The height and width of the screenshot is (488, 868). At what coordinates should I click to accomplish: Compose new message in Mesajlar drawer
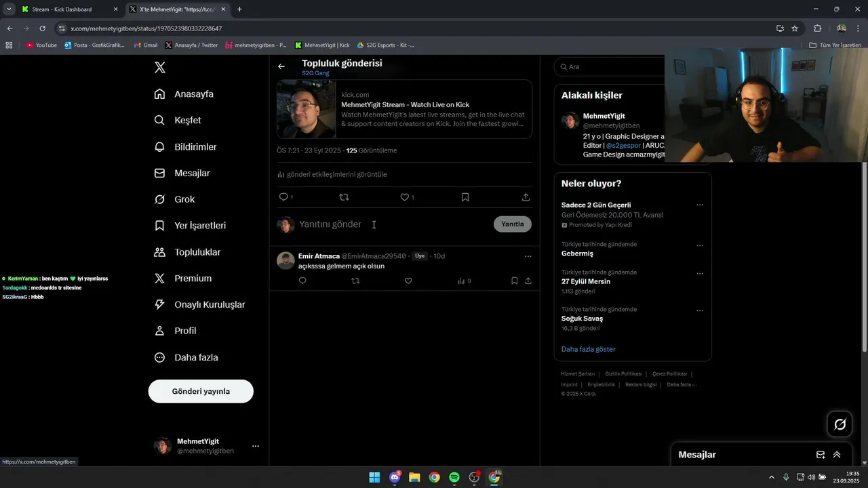click(x=821, y=455)
